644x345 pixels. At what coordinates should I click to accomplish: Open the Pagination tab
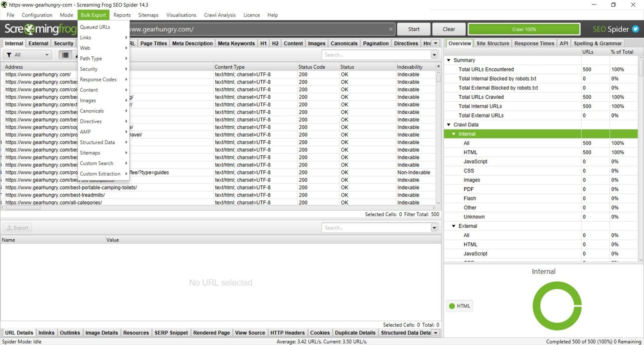pyautogui.click(x=376, y=43)
